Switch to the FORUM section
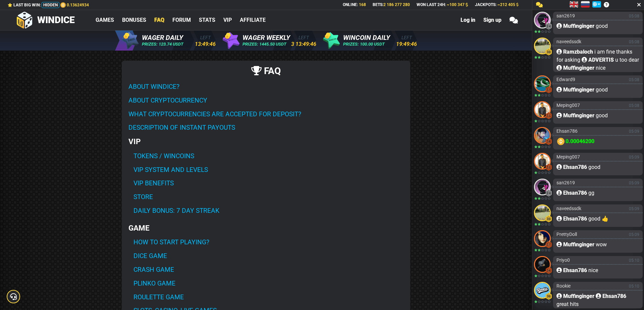The width and height of the screenshot is (644, 310). [181, 20]
